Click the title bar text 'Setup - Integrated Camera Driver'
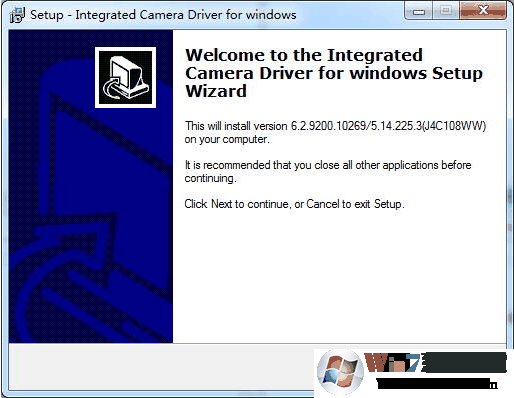514x398 pixels. [x=163, y=15]
